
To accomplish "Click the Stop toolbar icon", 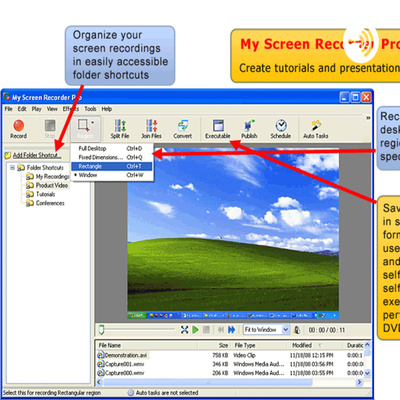I will [50, 126].
